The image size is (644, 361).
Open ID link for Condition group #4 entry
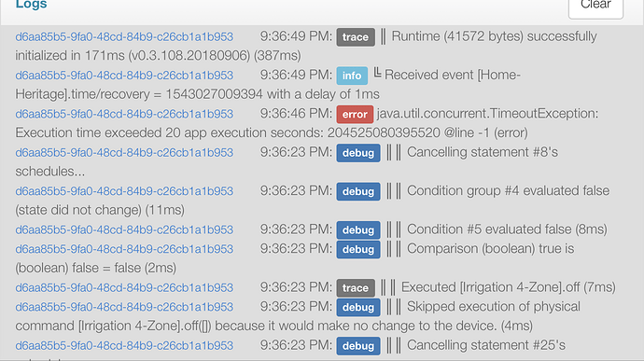pyautogui.click(x=124, y=191)
